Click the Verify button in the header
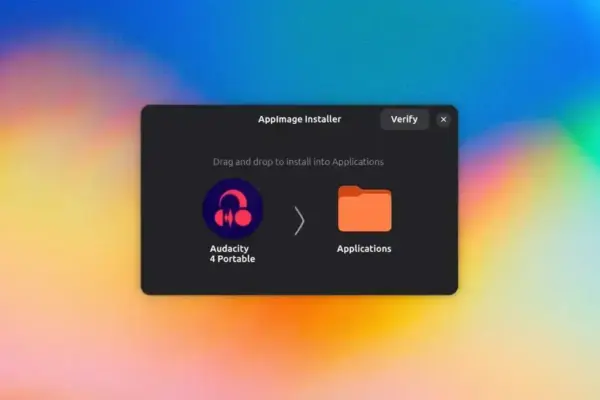The width and height of the screenshot is (600, 400). 404,119
